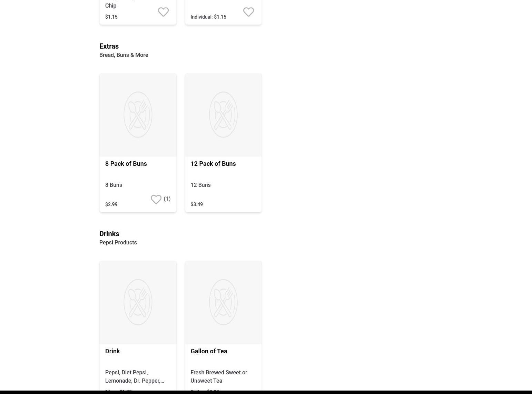Click the favorites count (1) on buns
532x394 pixels.
click(167, 199)
